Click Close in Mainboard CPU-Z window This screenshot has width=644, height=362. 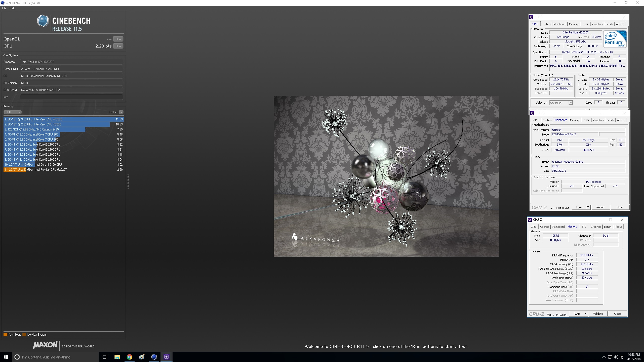620,207
